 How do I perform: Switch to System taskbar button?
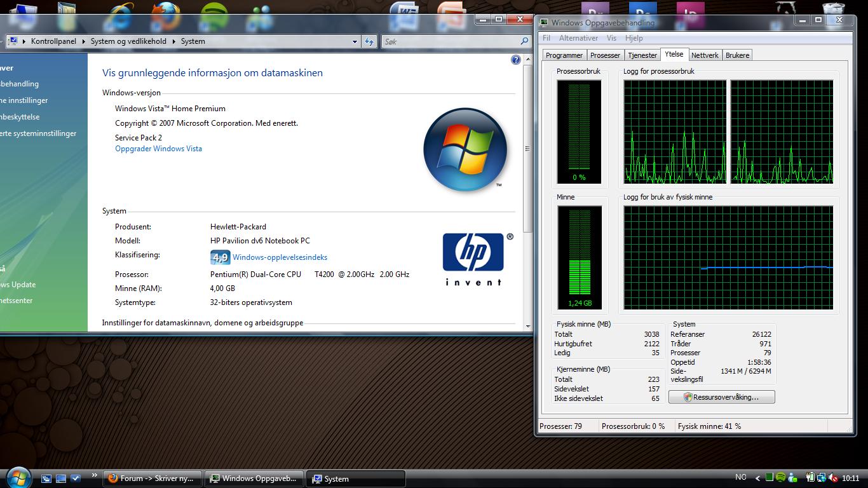point(356,478)
